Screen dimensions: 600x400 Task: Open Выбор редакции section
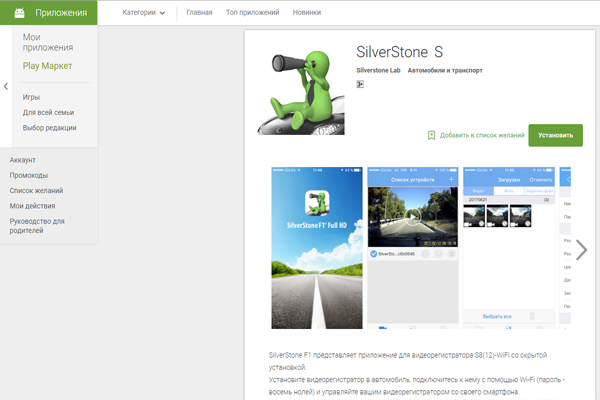point(49,128)
